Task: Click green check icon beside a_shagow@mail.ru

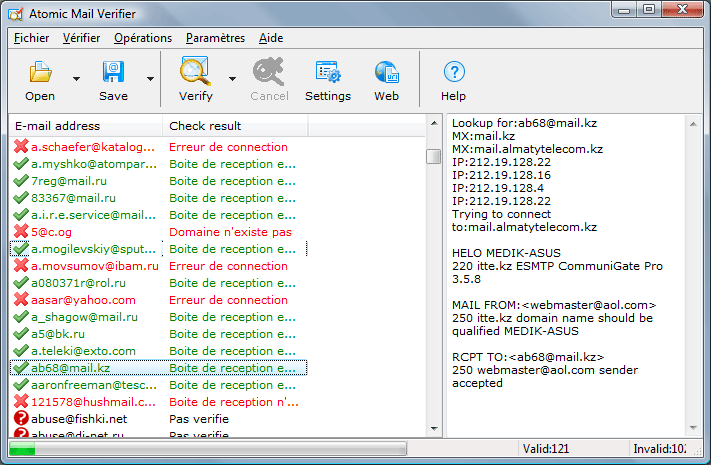Action: coord(21,317)
